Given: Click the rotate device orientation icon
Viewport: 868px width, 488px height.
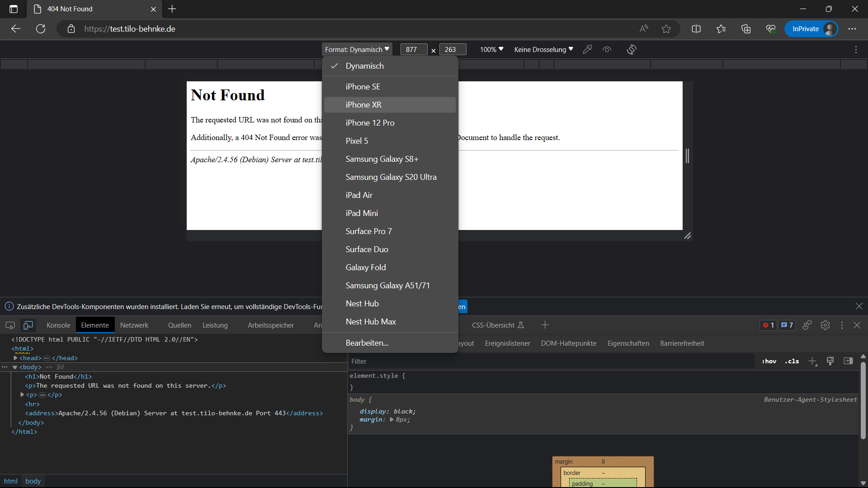Looking at the screenshot, I should 632,49.
